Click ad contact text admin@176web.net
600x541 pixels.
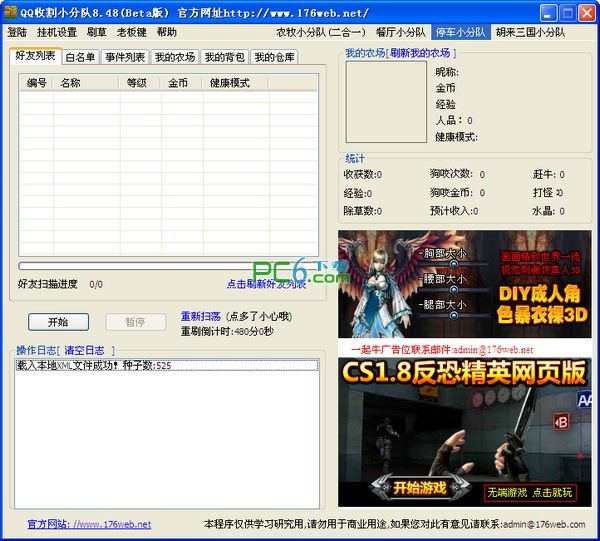pos(442,349)
